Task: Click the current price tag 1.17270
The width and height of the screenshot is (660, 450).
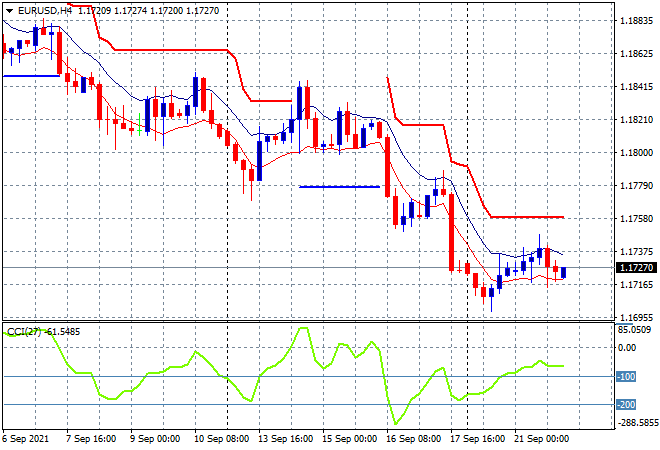Action: [636, 267]
